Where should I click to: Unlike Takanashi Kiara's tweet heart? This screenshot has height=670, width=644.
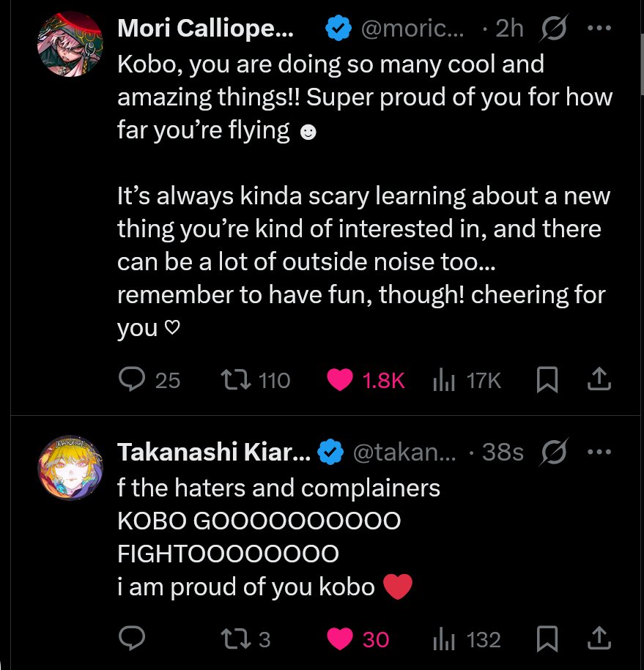[x=340, y=639]
